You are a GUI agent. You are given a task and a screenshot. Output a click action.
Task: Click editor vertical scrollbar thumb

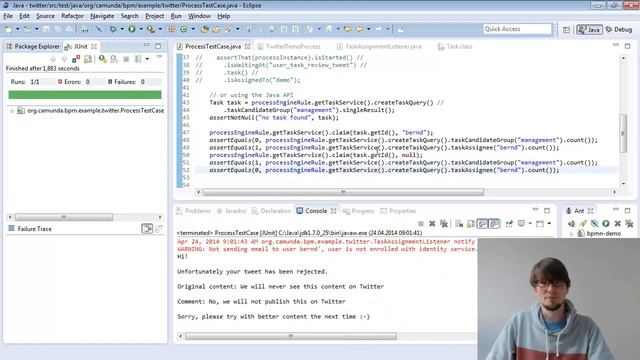[x=623, y=133]
